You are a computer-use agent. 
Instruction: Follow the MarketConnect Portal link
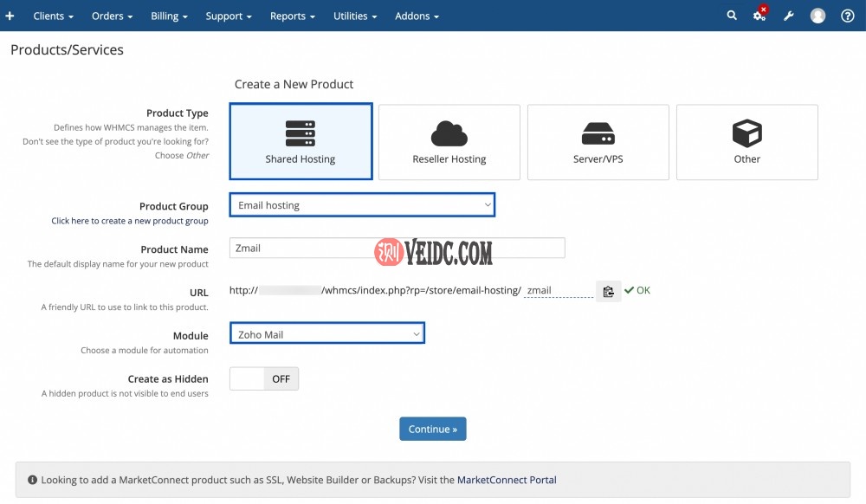coord(507,480)
